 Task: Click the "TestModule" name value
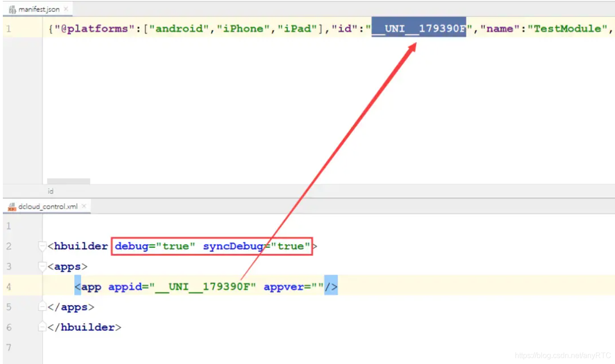point(568,29)
